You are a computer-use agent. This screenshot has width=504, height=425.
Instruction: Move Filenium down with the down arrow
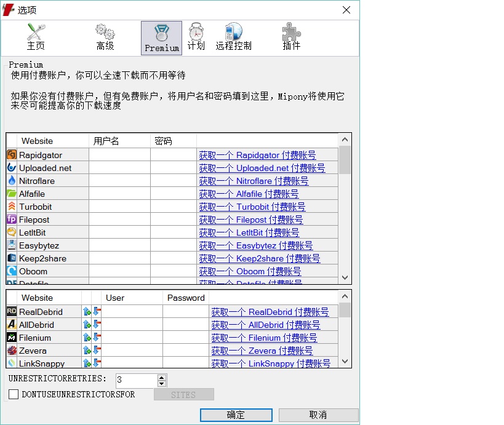coord(97,337)
